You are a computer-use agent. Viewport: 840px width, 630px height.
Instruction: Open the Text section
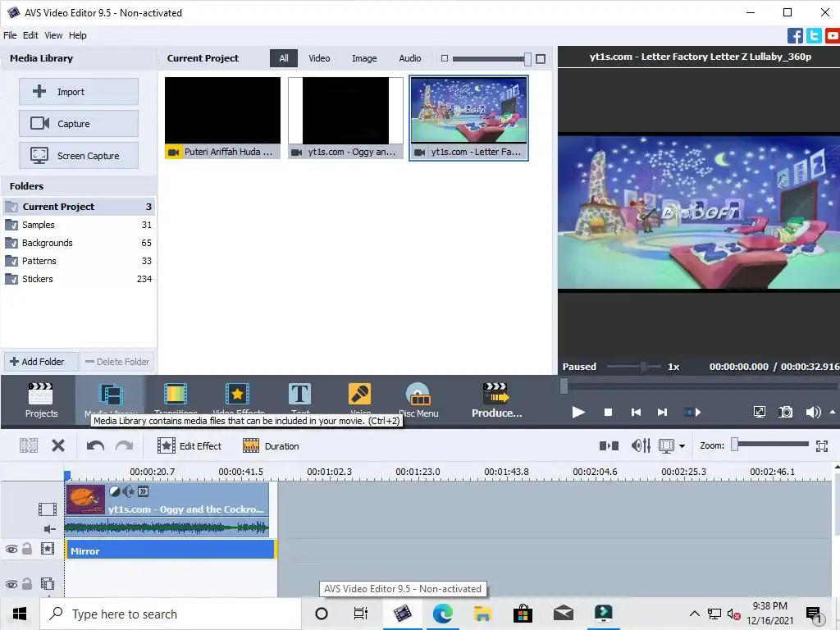tap(299, 399)
